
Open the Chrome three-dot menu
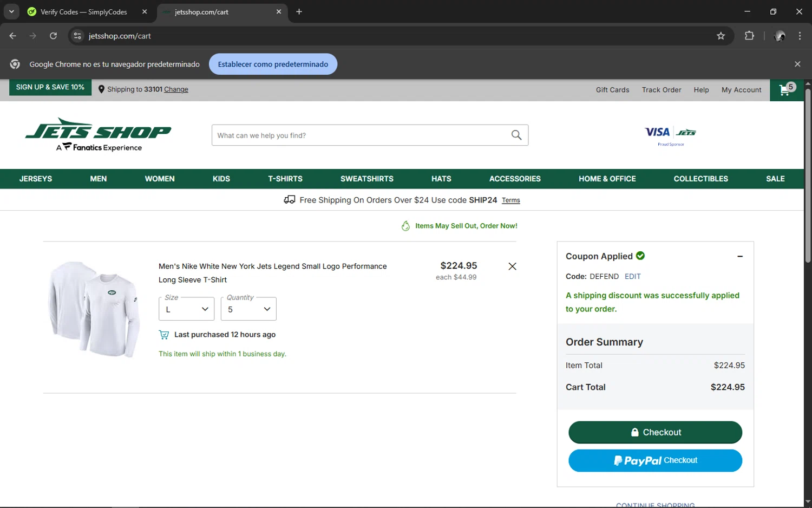click(800, 36)
